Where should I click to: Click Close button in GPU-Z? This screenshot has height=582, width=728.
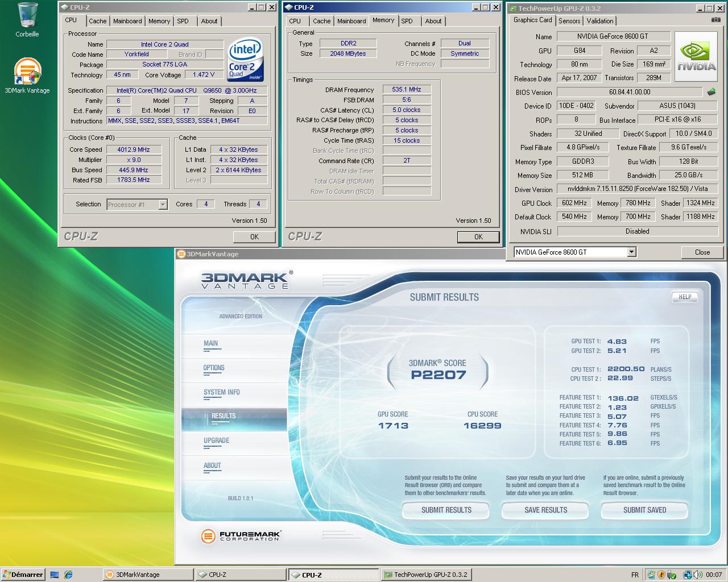pos(702,252)
